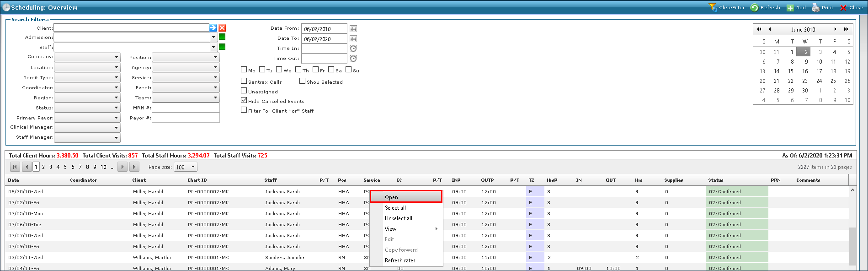The image size is (868, 271).
Task: Click the ClearFilter funnel icon
Action: point(713,7)
